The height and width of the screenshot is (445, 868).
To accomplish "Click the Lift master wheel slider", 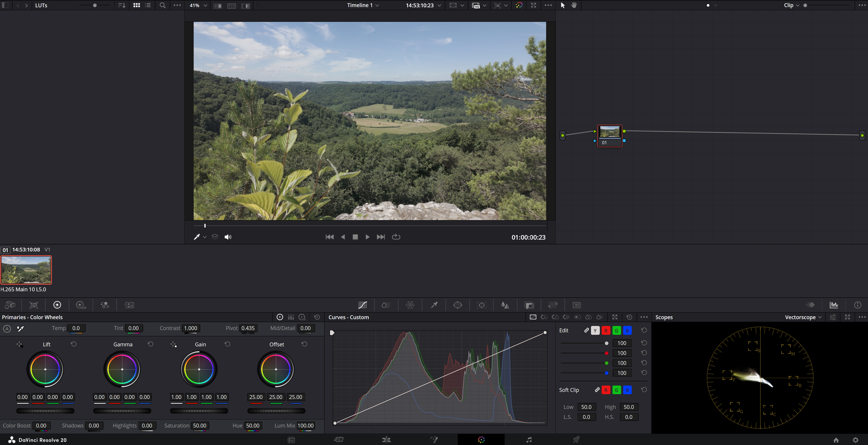I will point(45,411).
